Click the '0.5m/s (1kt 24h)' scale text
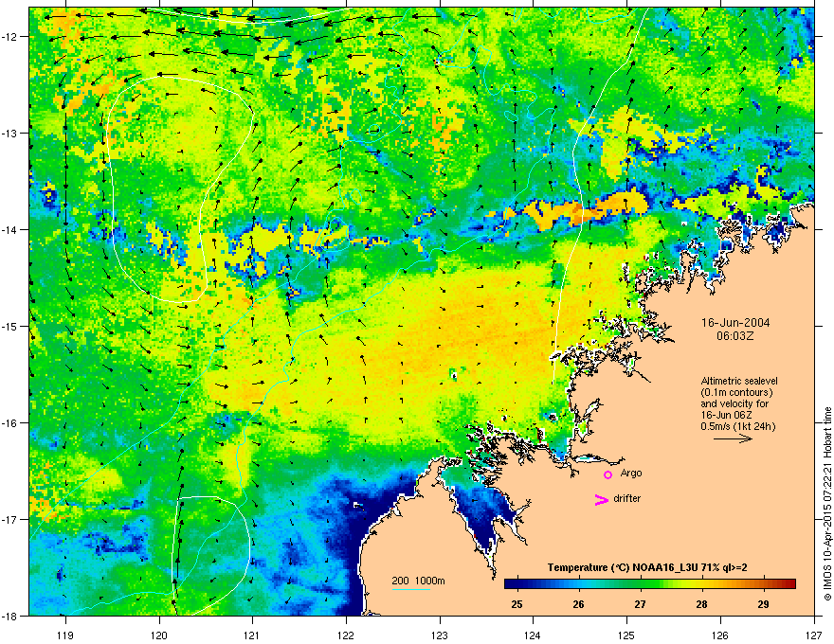Screen dimensions: 834x644 737,426
